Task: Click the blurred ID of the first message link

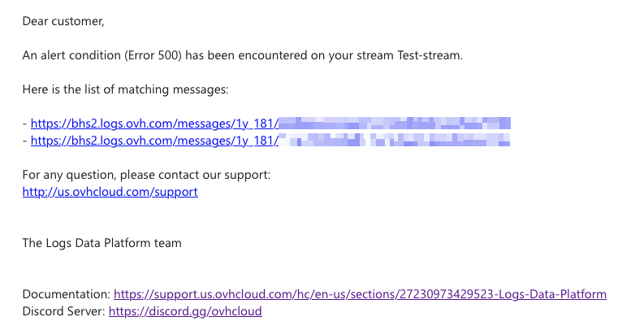Action: [x=395, y=124]
